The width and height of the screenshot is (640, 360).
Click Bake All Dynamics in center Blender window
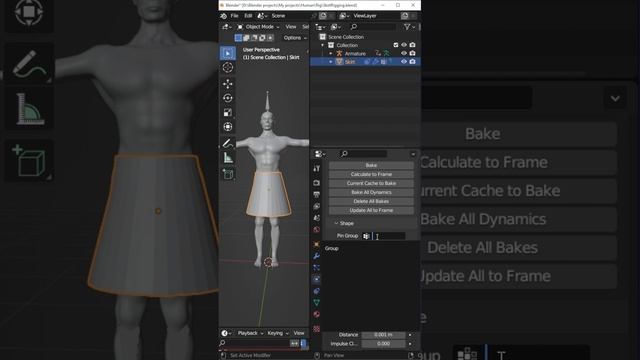pos(371,192)
